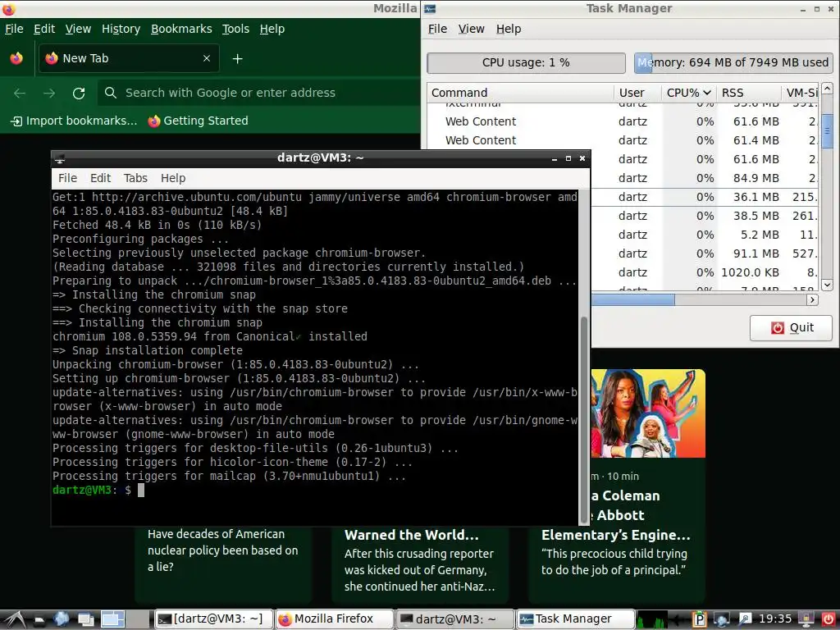Open Getting Started bookmark
Viewport: 840px width, 630px height.
199,121
